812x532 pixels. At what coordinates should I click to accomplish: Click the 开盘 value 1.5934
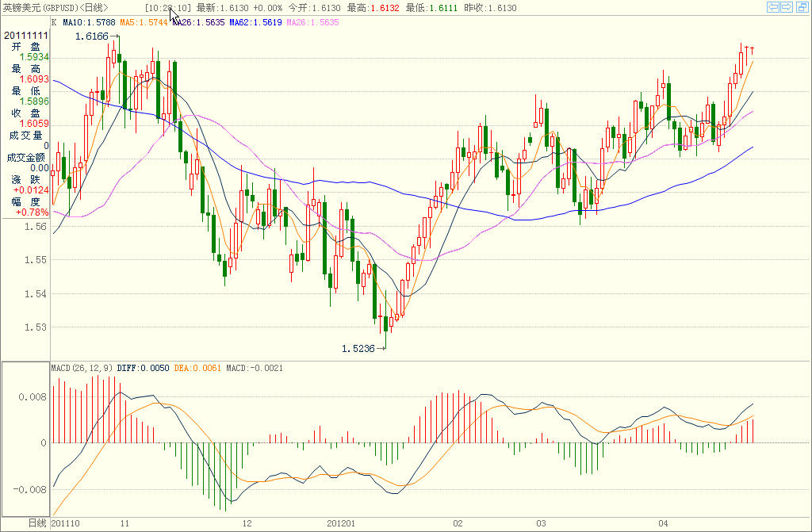coord(34,57)
